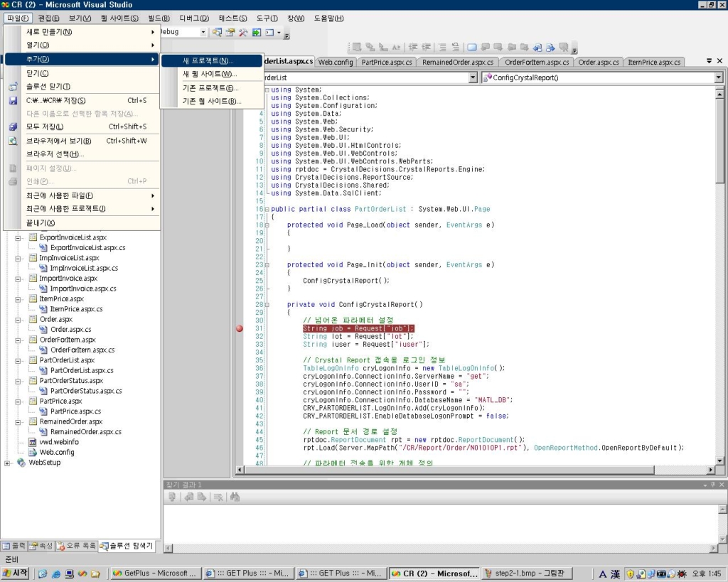The image size is (728, 582).
Task: Select Web.config file in solution tree
Action: [57, 453]
